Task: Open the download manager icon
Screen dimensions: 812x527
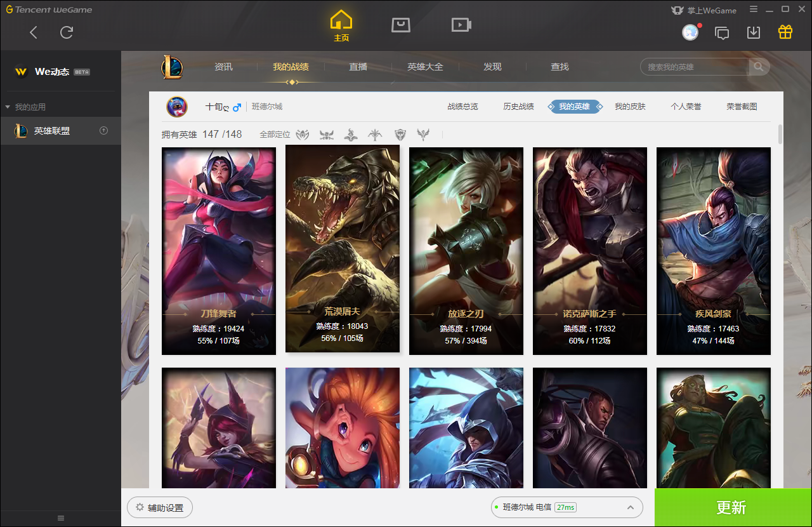Action: click(754, 32)
